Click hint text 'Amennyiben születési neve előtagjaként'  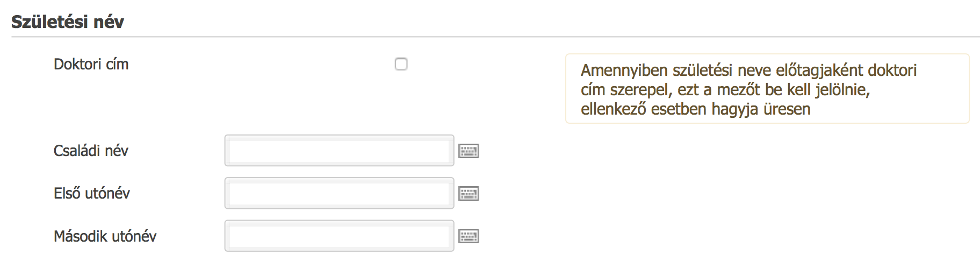tap(720, 70)
